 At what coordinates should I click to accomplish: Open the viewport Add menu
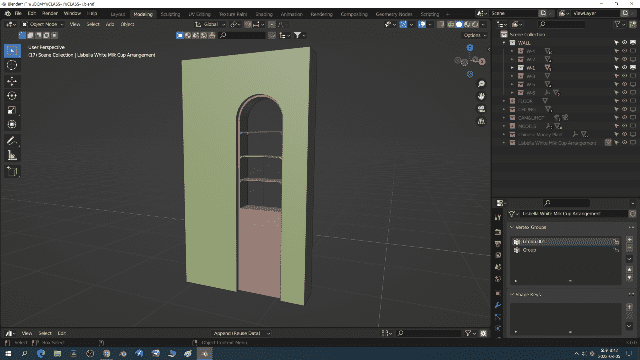coord(110,24)
